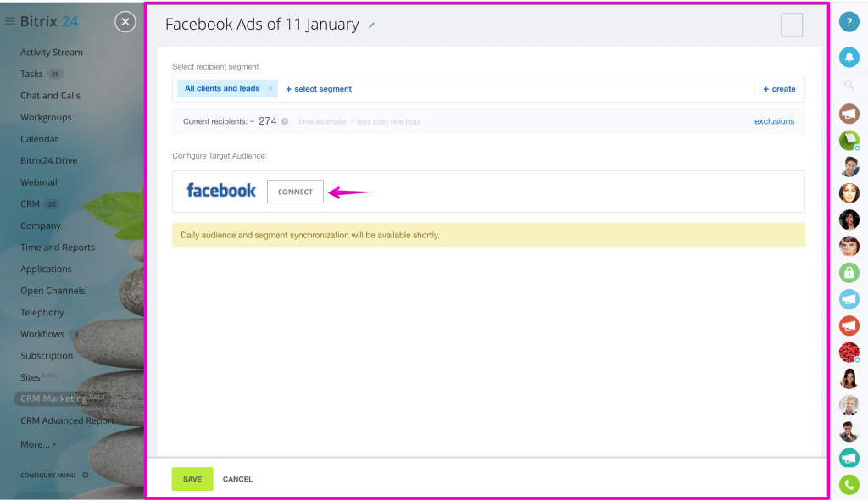The width and height of the screenshot is (868, 501).
Task: Click the yellow daily synchronization notice
Action: coord(488,235)
